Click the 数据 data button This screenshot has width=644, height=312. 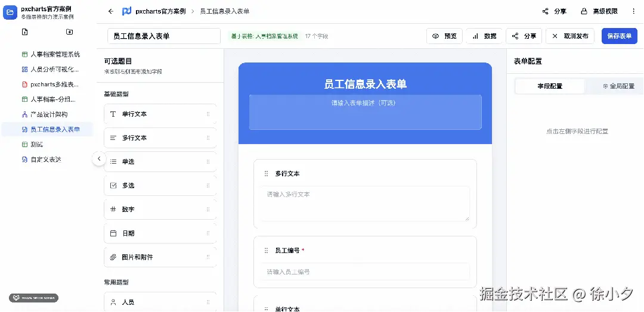[484, 36]
